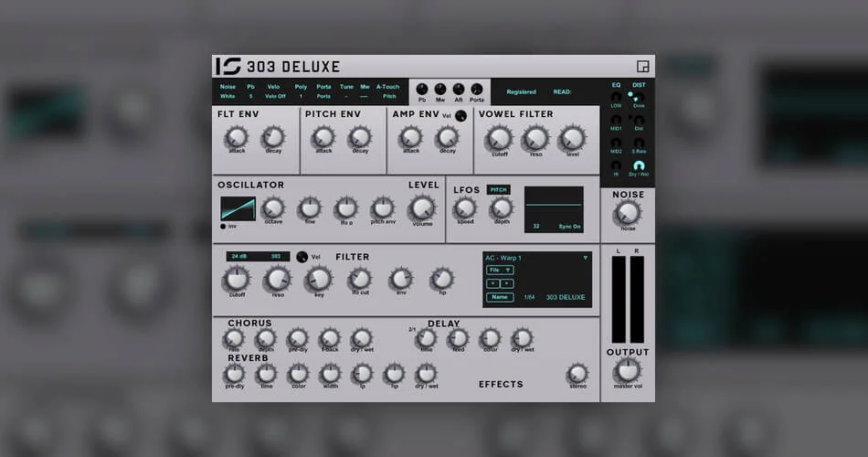Viewport: 868px width, 457px height.
Task: Toggle the Oscillator inv switch
Action: pyautogui.click(x=223, y=226)
